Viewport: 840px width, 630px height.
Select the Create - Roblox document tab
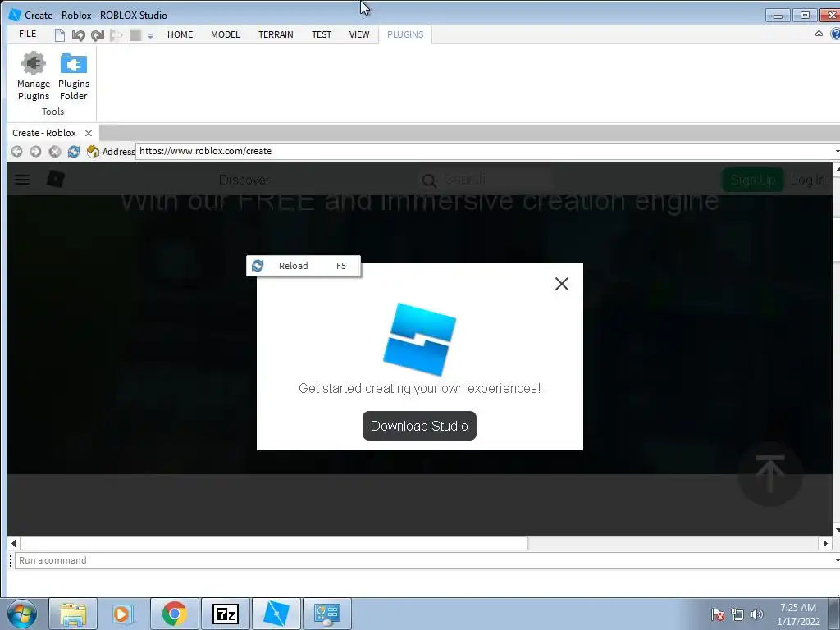tap(44, 133)
